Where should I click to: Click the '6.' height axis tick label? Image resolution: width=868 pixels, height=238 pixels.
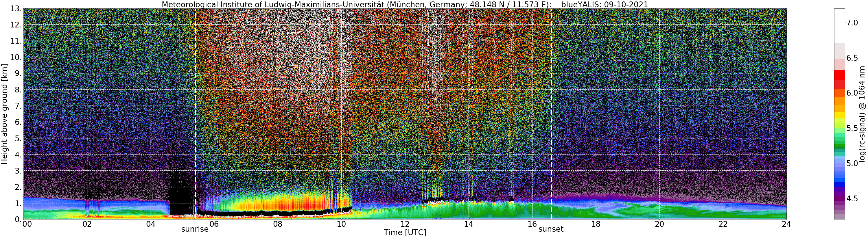tap(18, 122)
